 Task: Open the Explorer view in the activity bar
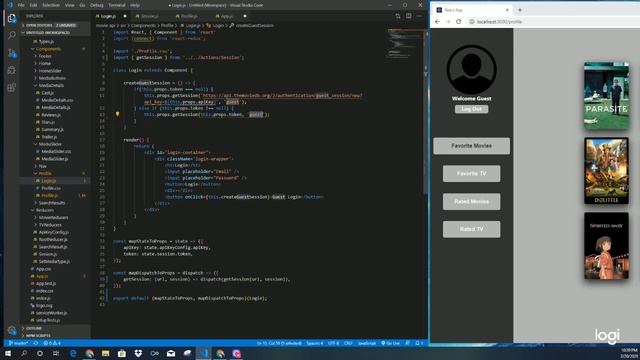coord(12,18)
